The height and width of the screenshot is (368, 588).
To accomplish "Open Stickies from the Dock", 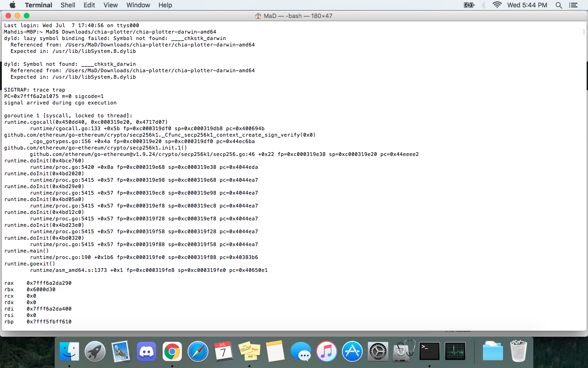I will [x=249, y=351].
